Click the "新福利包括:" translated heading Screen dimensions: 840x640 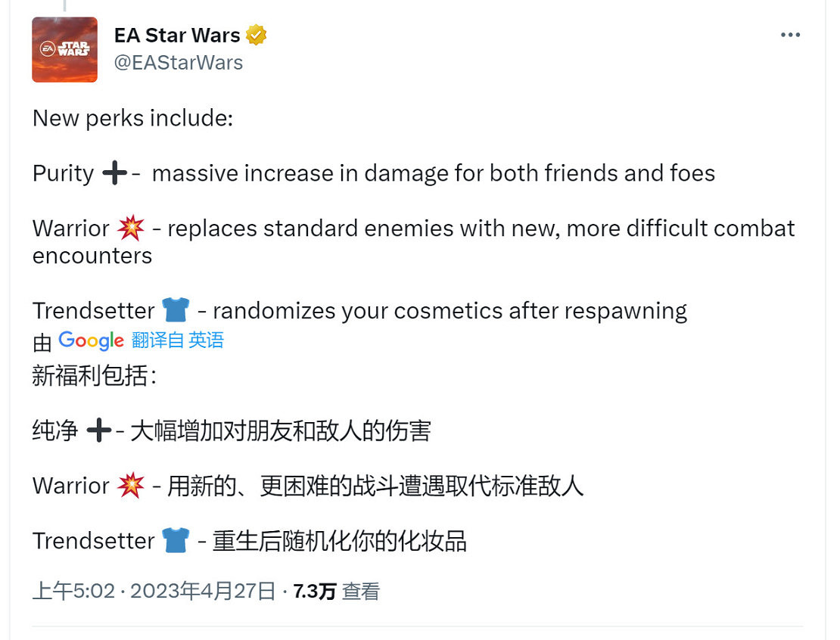95,376
